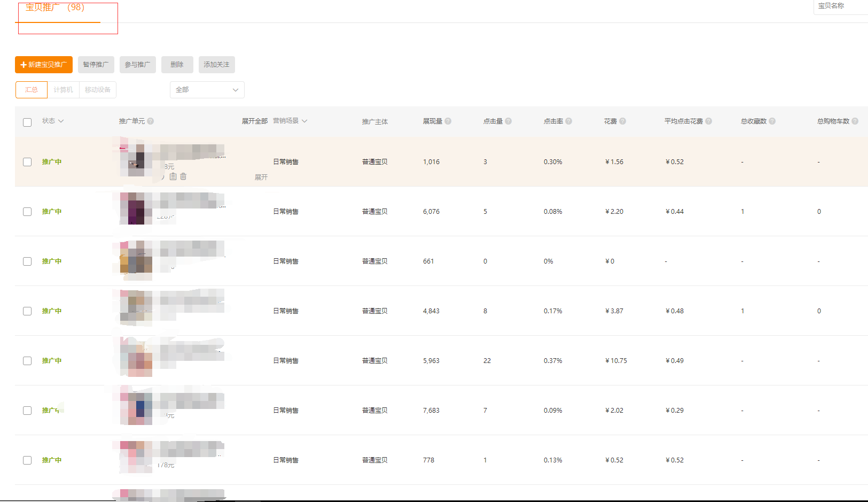Click help icon next to 推广单元
This screenshot has width=868, height=502.
151,121
